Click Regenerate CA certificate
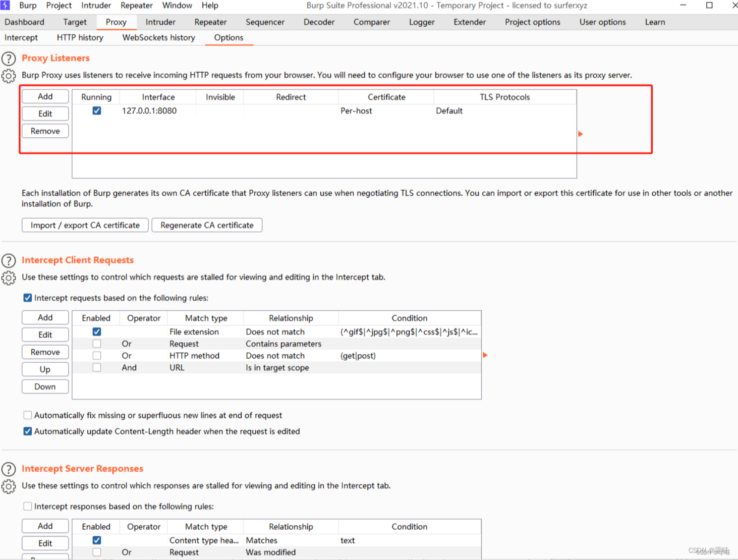This screenshot has width=738, height=560. pos(207,225)
